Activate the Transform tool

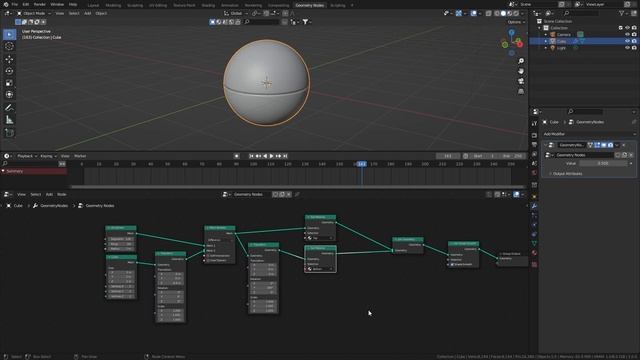pyautogui.click(x=9, y=95)
